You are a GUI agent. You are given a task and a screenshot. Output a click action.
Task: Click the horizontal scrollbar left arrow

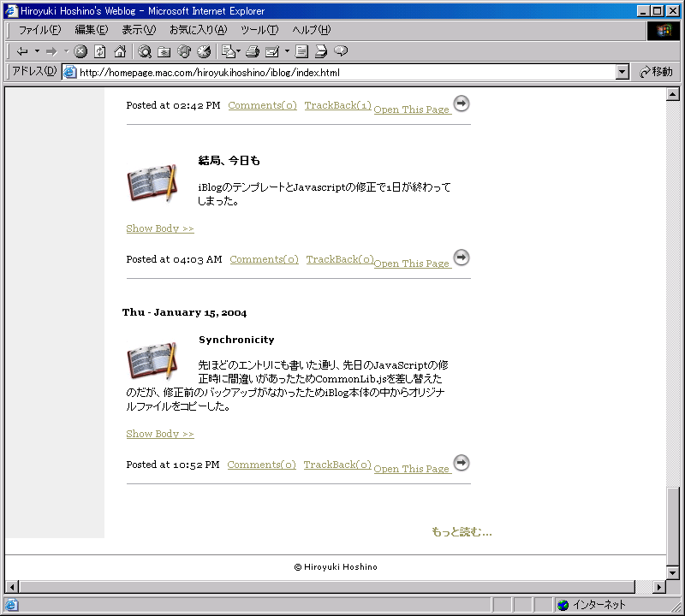pos(12,587)
